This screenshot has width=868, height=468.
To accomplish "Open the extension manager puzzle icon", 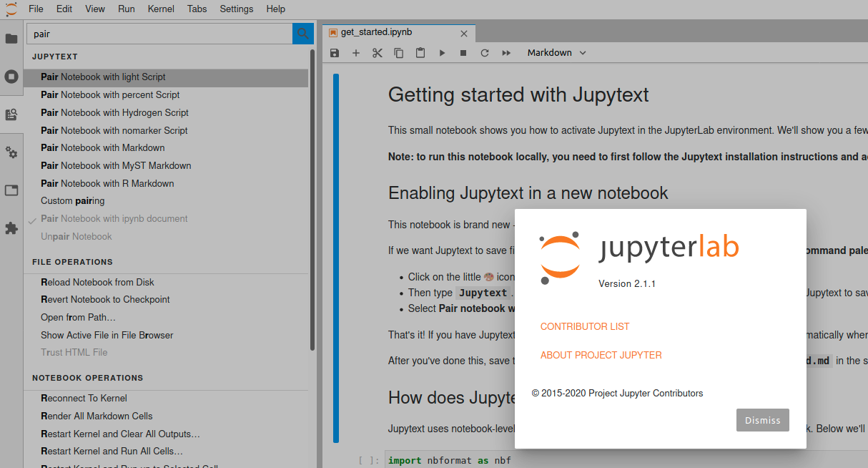I will 11,228.
